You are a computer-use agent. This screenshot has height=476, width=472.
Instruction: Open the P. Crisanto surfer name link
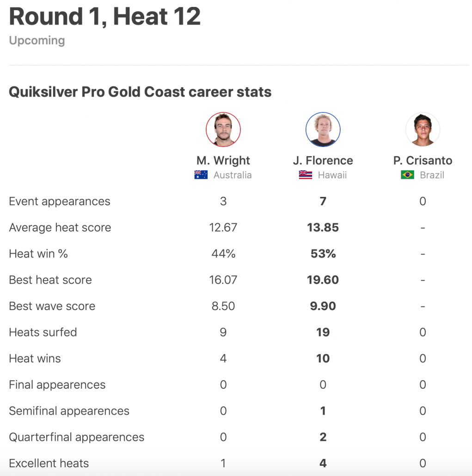(423, 160)
